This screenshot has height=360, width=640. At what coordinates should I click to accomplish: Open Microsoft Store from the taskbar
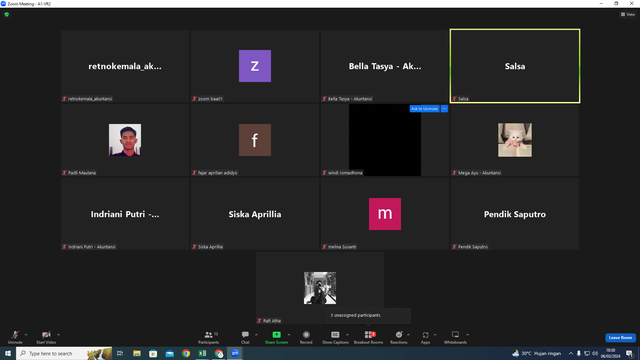point(153,353)
